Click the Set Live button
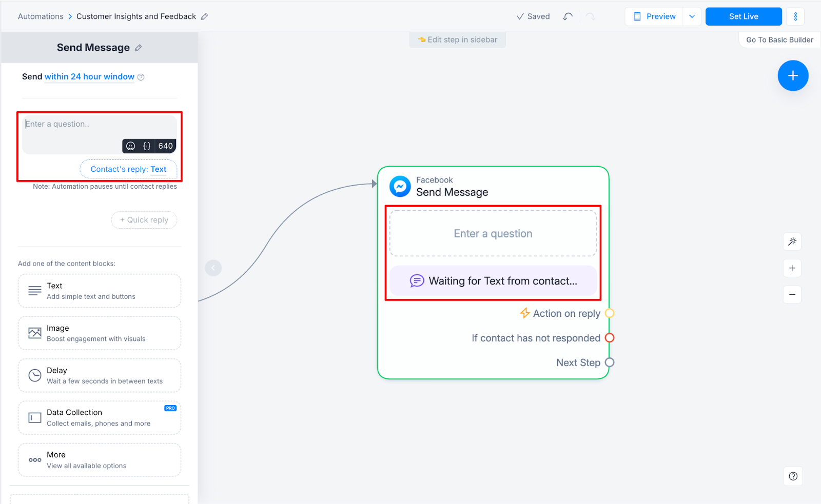The width and height of the screenshot is (821, 504). pos(744,16)
